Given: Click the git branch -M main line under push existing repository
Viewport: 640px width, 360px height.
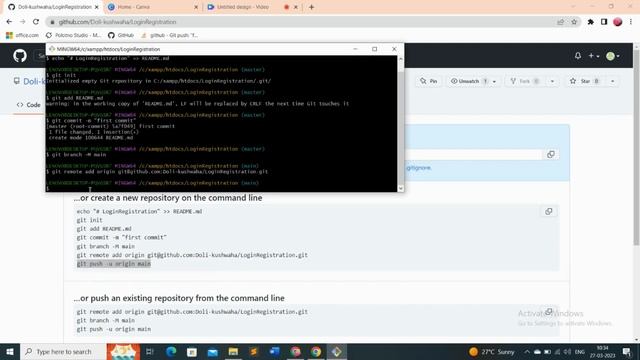Looking at the screenshot, I should click(x=105, y=320).
